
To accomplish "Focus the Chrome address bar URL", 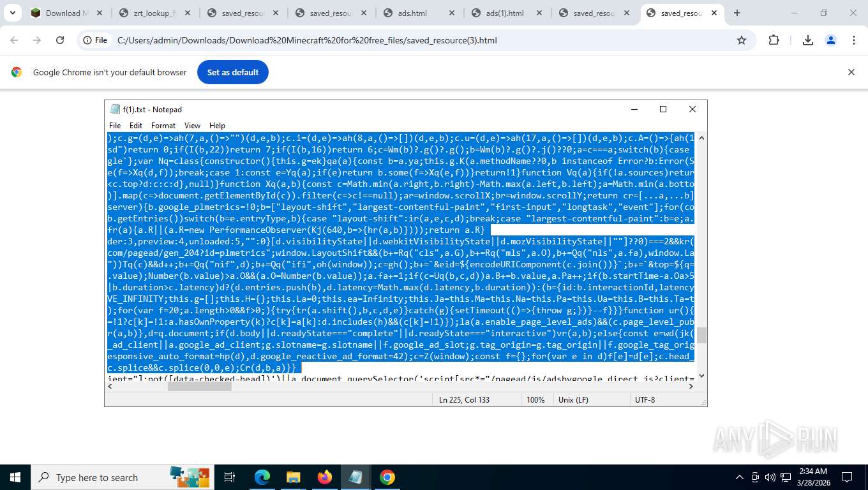I will 307,40.
